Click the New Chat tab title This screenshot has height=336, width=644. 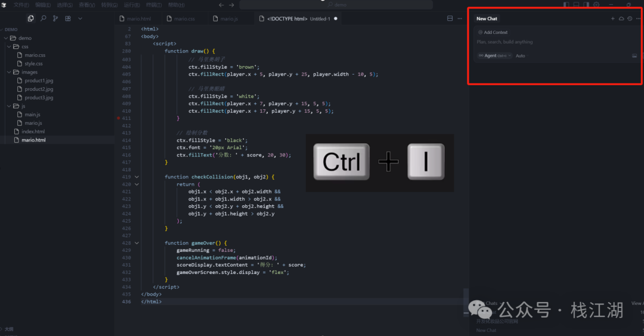(x=487, y=19)
